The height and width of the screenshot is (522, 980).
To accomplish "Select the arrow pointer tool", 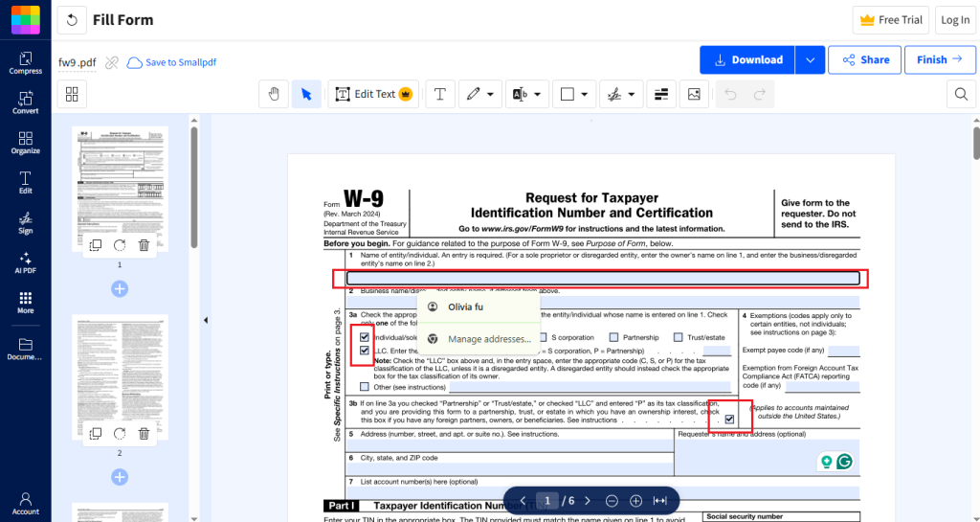I will coord(306,95).
